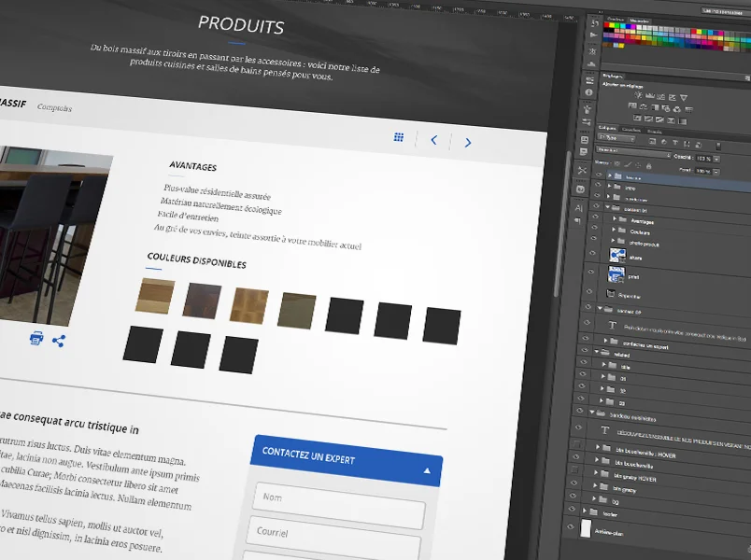Viewport: 751px width, 560px height.
Task: Expand the 'Couleurs' layer group arrow
Action: coord(614,230)
